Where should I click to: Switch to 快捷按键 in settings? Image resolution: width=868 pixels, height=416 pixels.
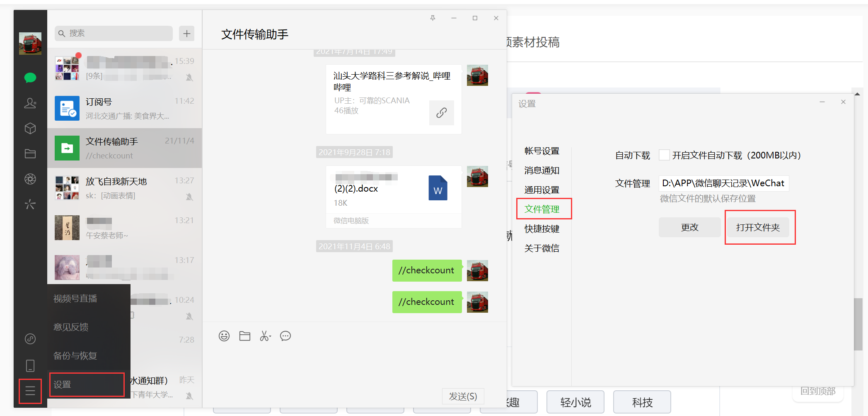coord(542,229)
